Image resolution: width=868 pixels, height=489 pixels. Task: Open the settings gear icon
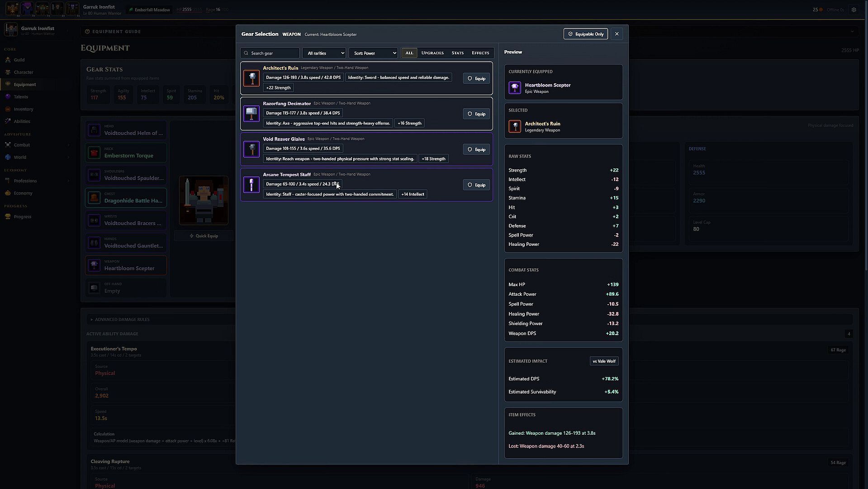(854, 10)
